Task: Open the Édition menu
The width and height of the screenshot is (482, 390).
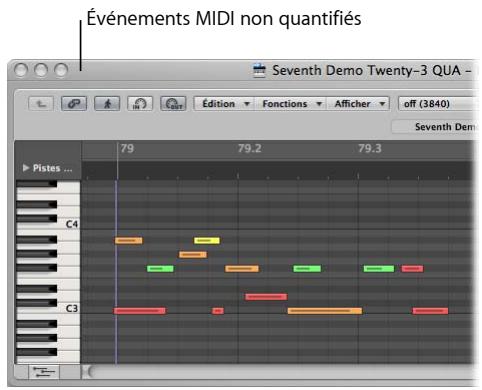Action: pos(224,104)
